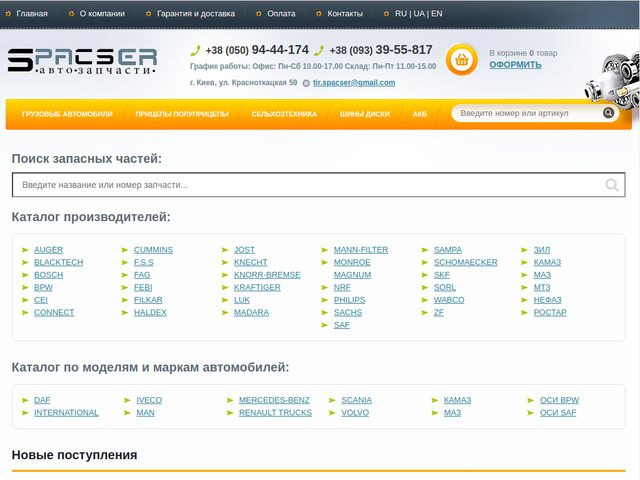Image resolution: width=640 pixels, height=480 pixels.
Task: Open the CUMMINS manufacturer link
Action: (153, 250)
